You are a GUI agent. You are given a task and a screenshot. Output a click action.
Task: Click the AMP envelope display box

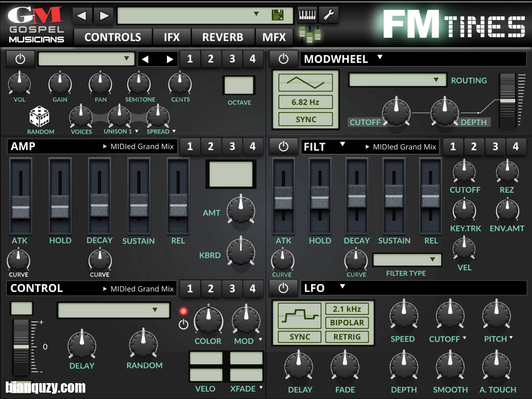tap(230, 174)
